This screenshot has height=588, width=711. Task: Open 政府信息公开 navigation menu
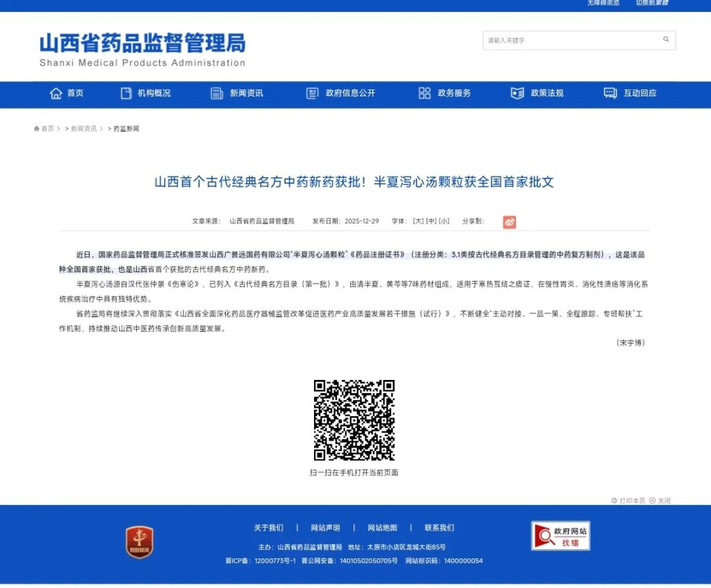(341, 94)
